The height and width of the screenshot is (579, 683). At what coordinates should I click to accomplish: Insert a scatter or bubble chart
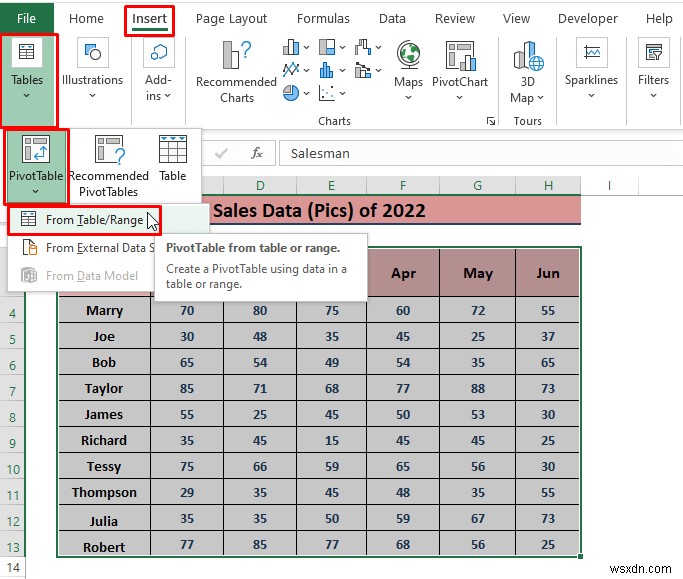point(327,93)
